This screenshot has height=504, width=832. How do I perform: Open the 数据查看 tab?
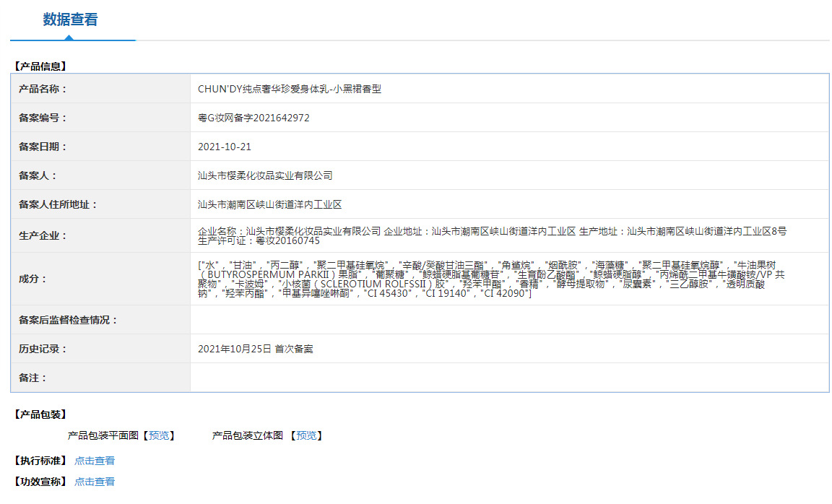click(x=71, y=20)
